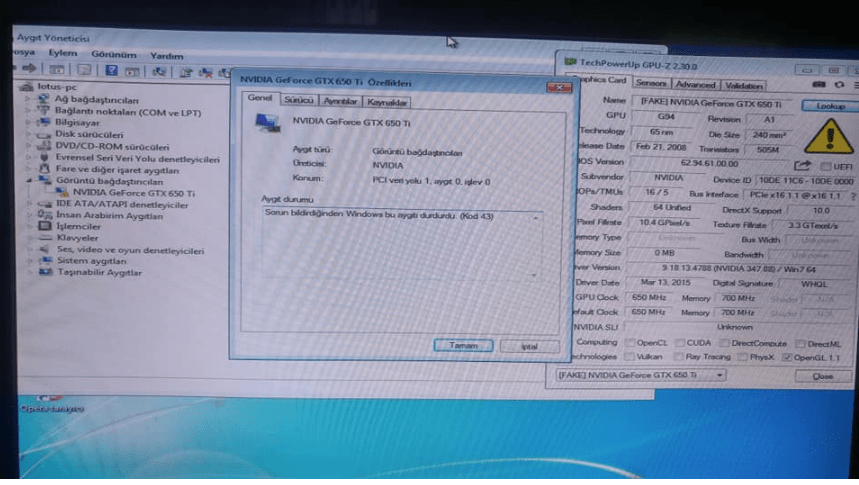Click the İptal button
This screenshot has width=859, height=485.
(529, 346)
